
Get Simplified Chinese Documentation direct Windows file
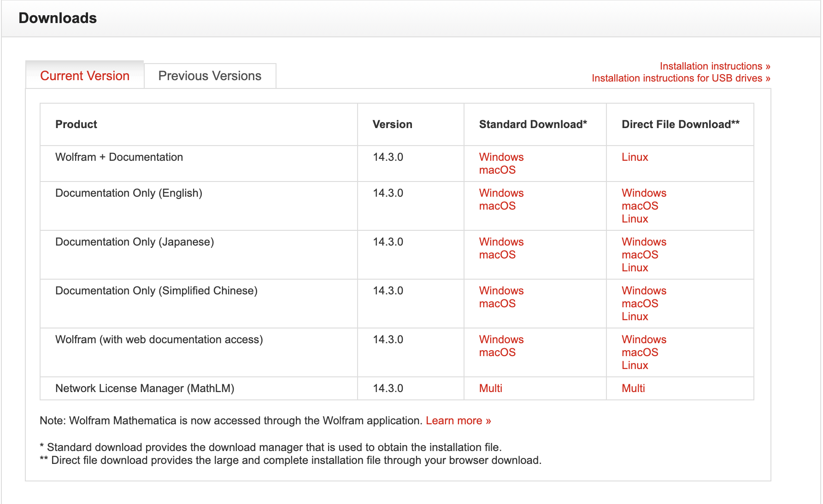644,291
